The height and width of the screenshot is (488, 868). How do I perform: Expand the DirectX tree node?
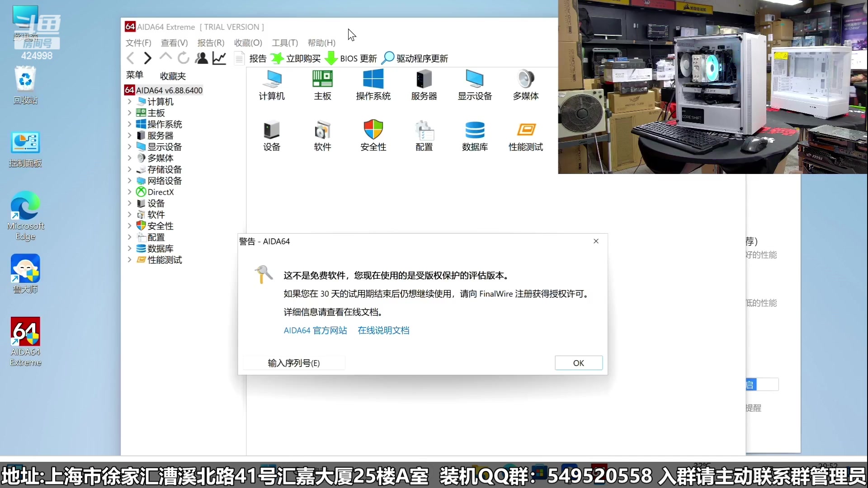129,192
